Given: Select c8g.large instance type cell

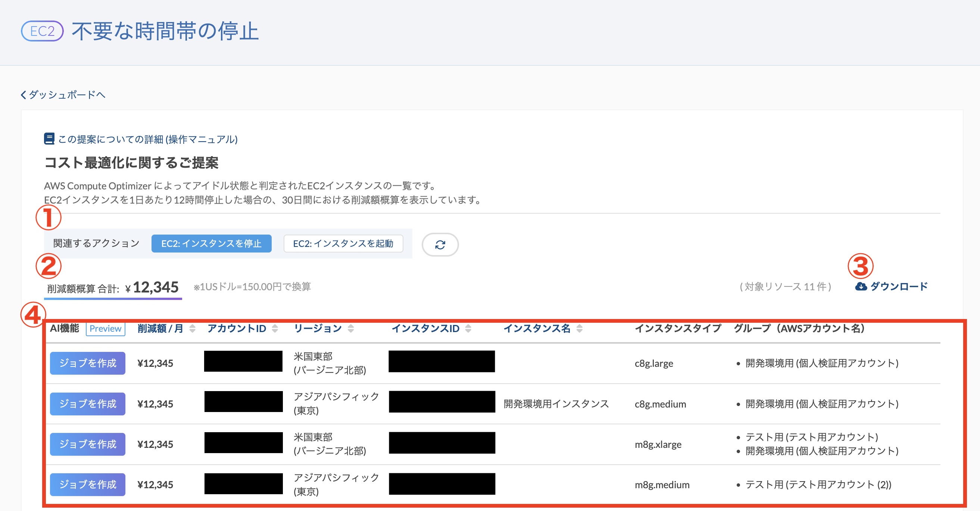Looking at the screenshot, I should pyautogui.click(x=654, y=364).
